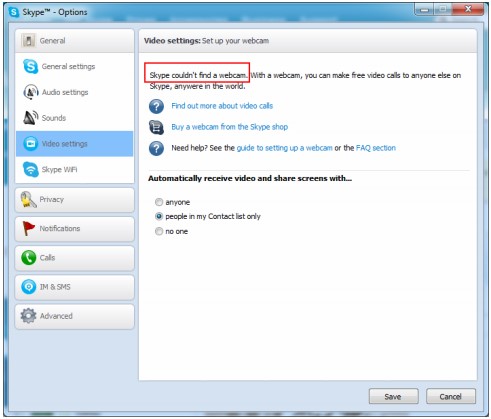Cancel the options dialog
The image size is (491, 419).
[451, 396]
